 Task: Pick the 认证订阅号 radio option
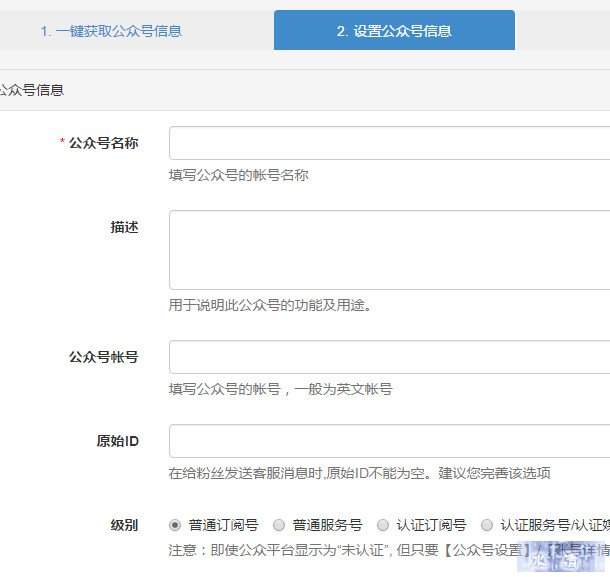click(x=383, y=525)
